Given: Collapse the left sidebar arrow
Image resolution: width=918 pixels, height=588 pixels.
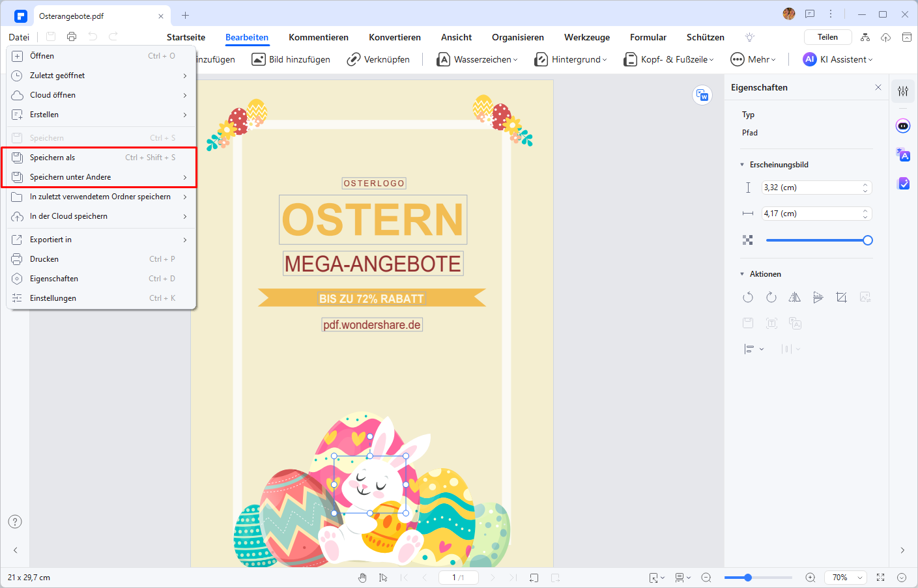Looking at the screenshot, I should coord(15,550).
